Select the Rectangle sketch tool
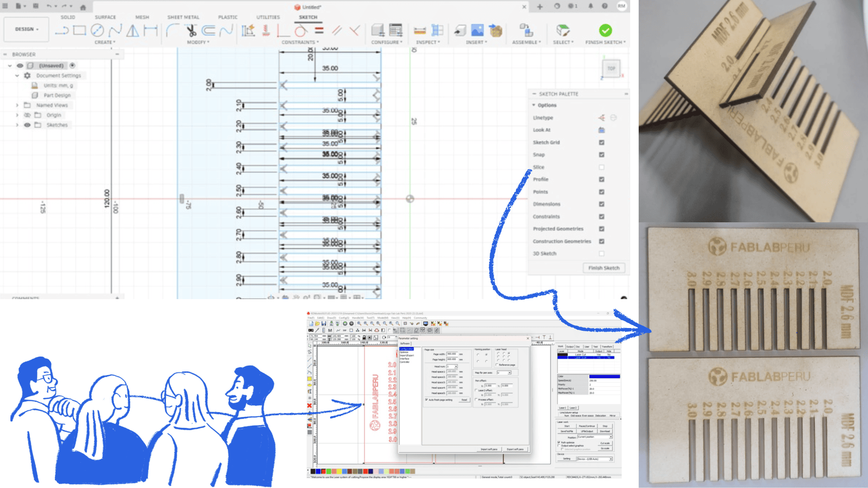 80,30
